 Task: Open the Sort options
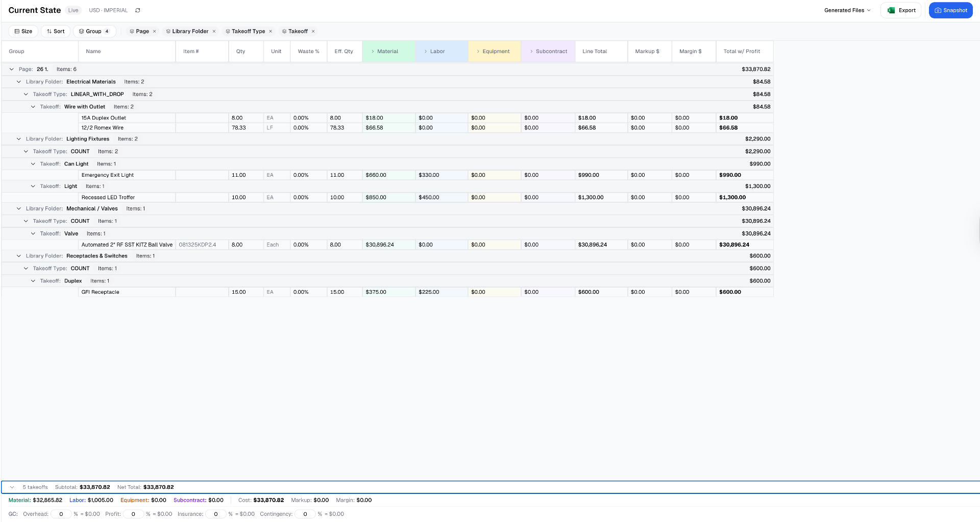pyautogui.click(x=56, y=32)
